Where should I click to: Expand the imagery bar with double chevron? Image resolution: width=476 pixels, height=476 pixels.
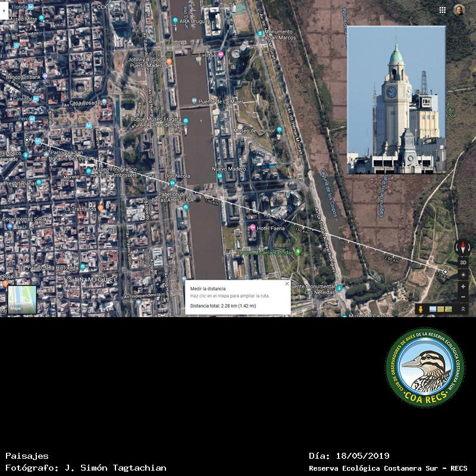point(462,309)
